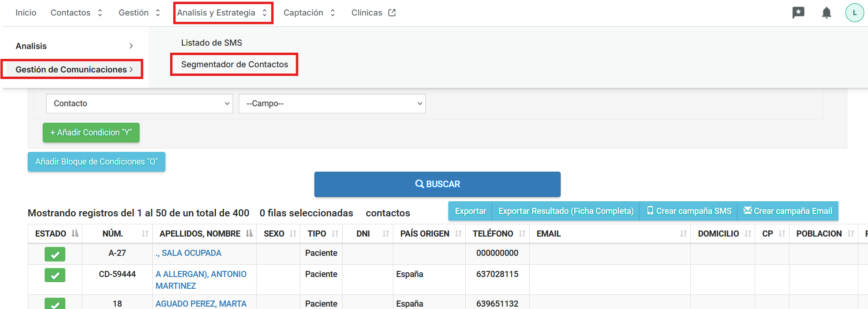868x309 pixels.
Task: Choose Listado de SMS from the submenu
Action: point(211,43)
